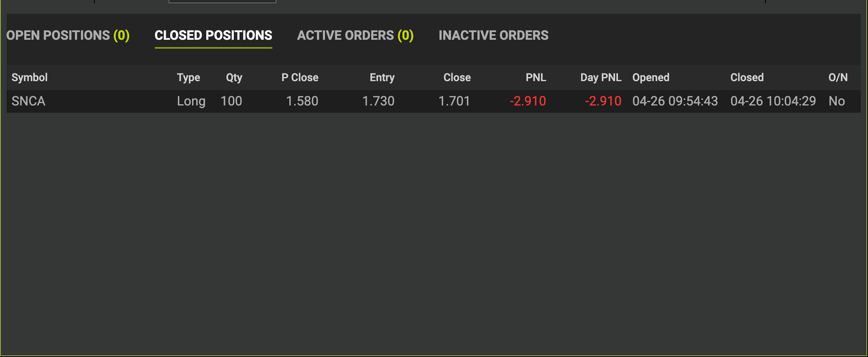Click the Long type cell
Image resolution: width=868 pixels, height=357 pixels.
[x=191, y=101]
